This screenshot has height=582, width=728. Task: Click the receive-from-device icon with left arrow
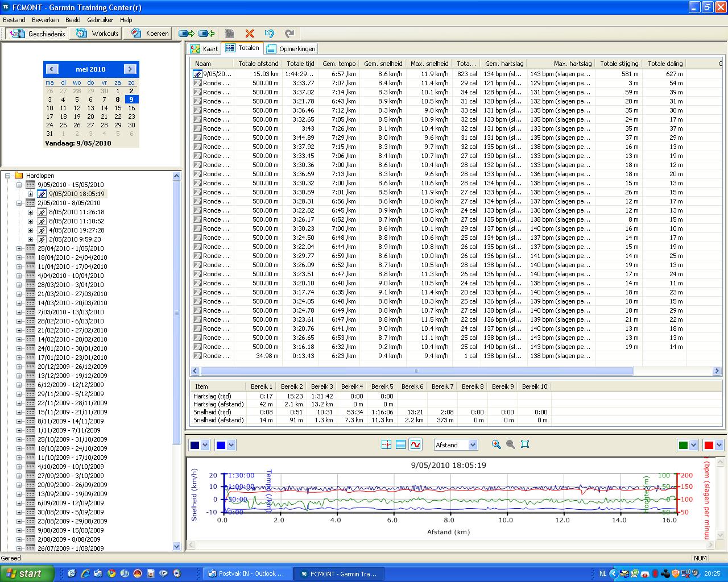click(x=206, y=34)
